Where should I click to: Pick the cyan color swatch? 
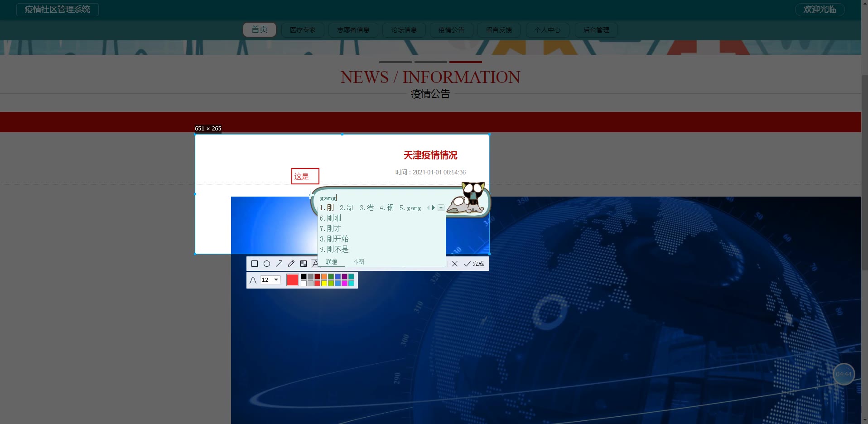point(352,283)
